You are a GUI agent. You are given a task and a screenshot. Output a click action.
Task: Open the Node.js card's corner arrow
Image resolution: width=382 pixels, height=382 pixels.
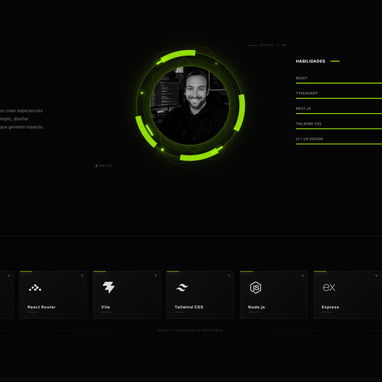pyautogui.click(x=303, y=276)
